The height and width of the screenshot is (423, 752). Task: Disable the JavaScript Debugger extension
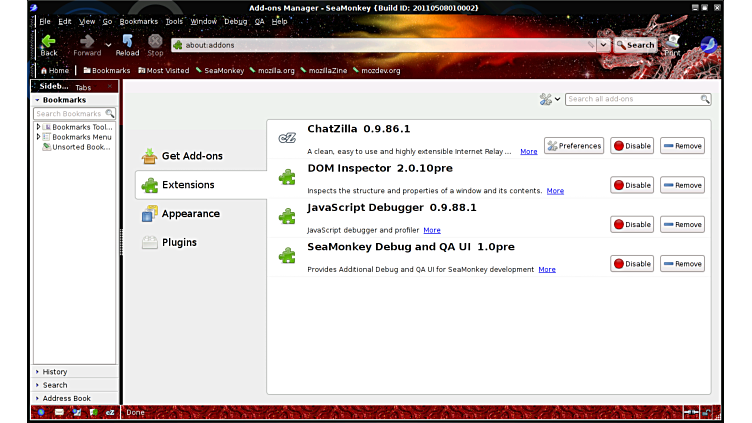(x=632, y=224)
